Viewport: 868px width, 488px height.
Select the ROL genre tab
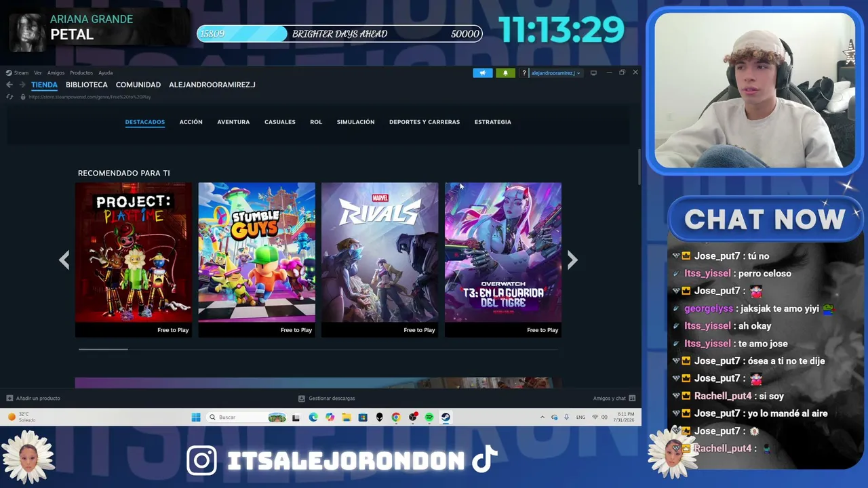[316, 122]
